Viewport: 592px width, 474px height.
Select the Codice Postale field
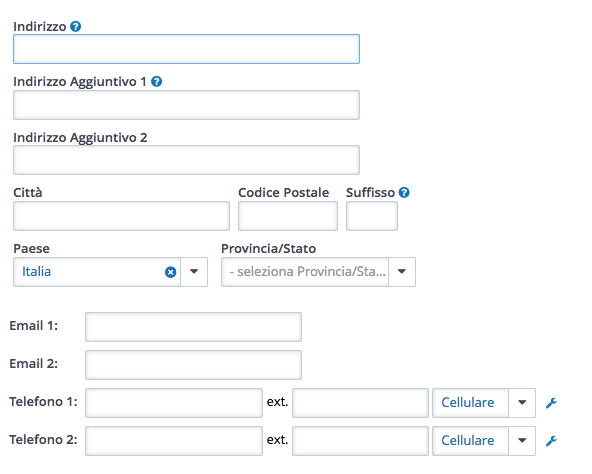point(288,216)
